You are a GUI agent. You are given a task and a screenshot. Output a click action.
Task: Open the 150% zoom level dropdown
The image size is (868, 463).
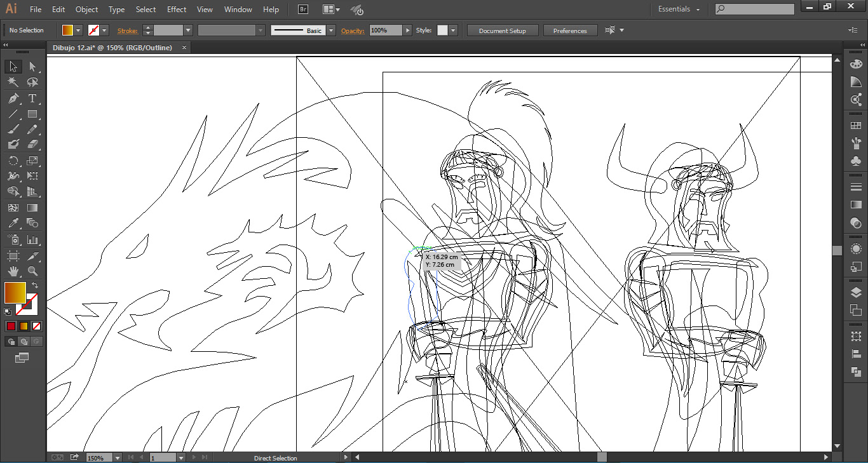coord(118,458)
